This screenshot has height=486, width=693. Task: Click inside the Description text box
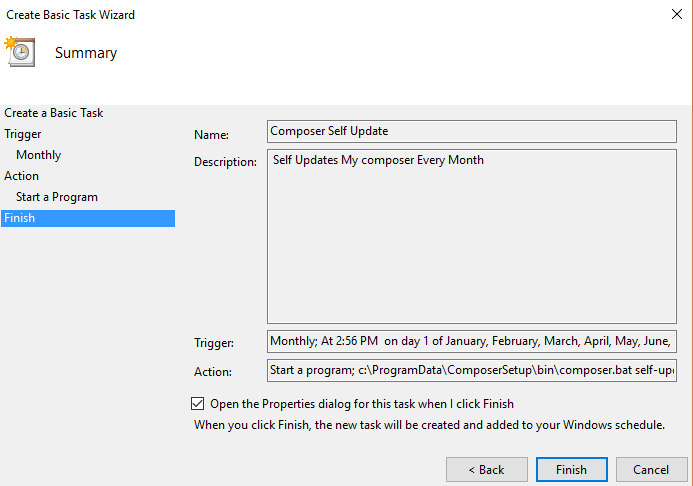[x=472, y=236]
